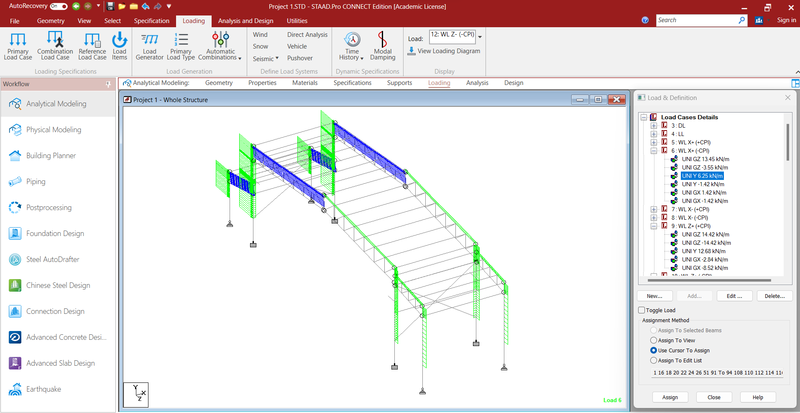Check the Toggle Load checkbox
This screenshot has width=800, height=413.
(642, 310)
